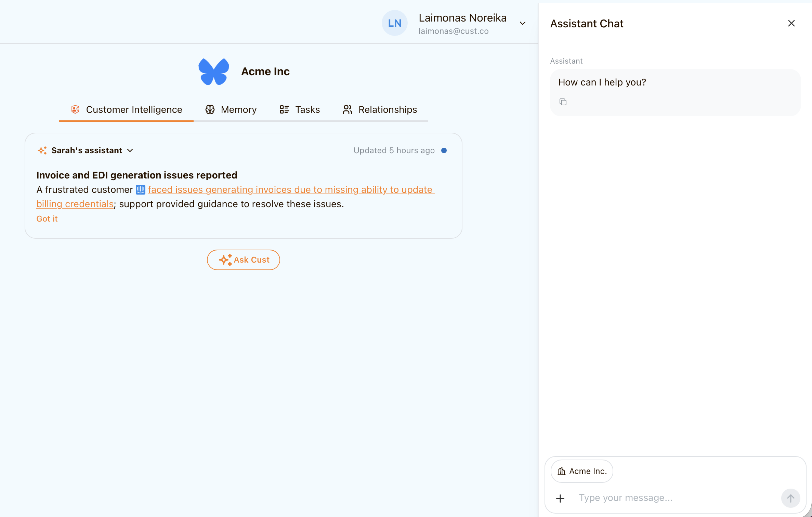The height and width of the screenshot is (517, 812).
Task: Open the Laimonas Noreika account dropdown chevron
Action: (x=522, y=23)
